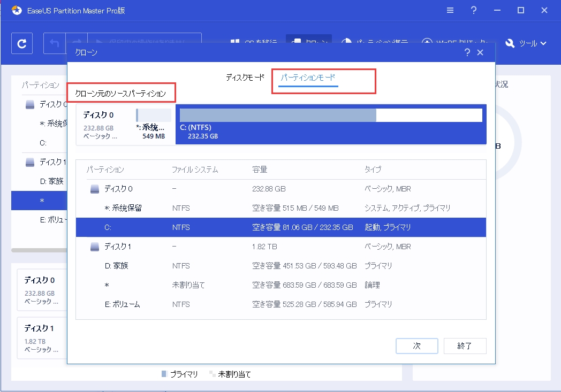Click the パーティション column header in dialog
Screen dimensions: 561x392
point(105,170)
